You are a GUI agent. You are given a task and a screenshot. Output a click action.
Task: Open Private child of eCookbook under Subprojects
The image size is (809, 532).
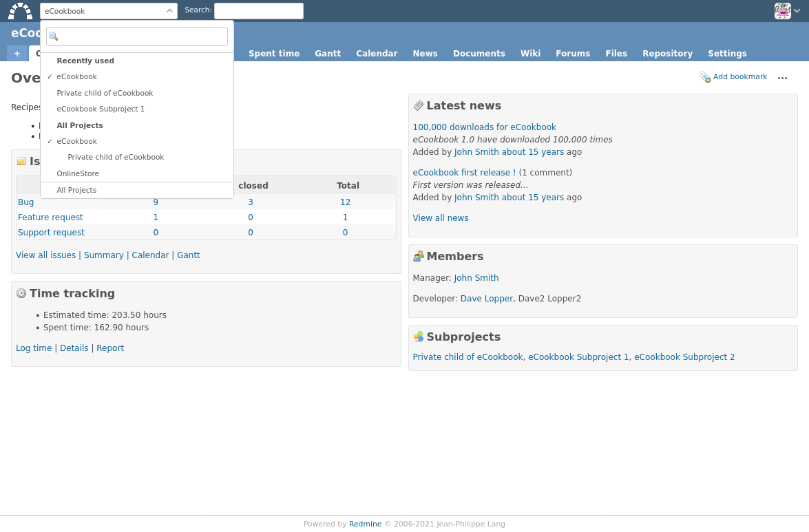tap(468, 357)
